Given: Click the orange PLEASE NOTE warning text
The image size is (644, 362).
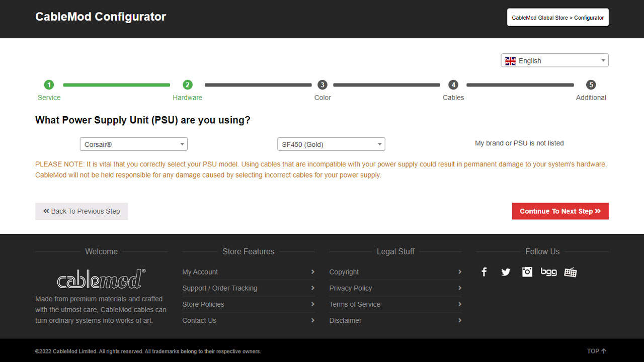Looking at the screenshot, I should (321, 170).
